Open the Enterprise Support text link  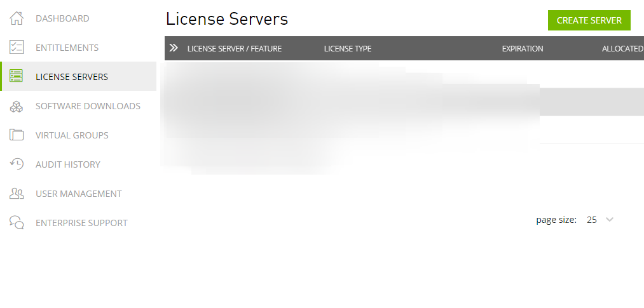81,223
